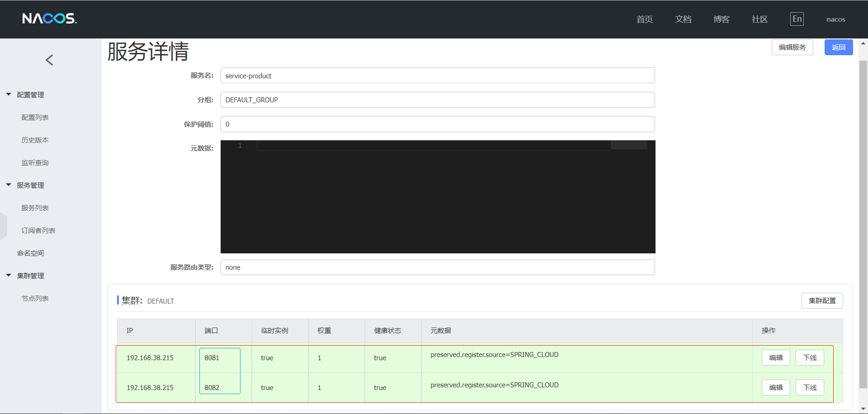The height and width of the screenshot is (414, 868).
Task: Click scrollbar down arrow
Action: [x=863, y=409]
